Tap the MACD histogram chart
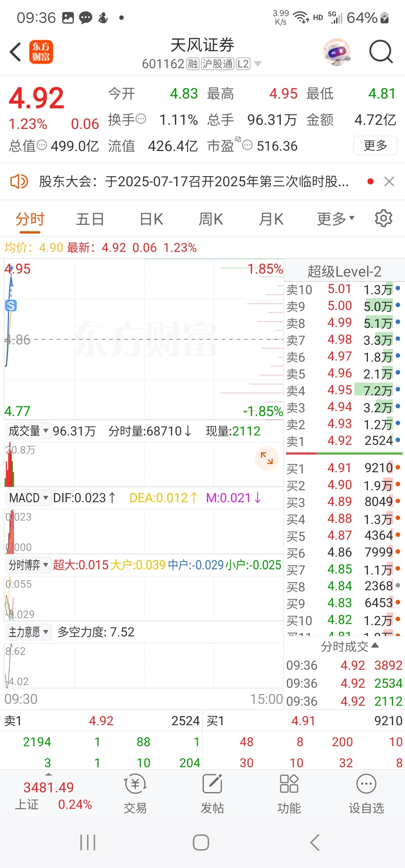This screenshot has width=405, height=868. click(x=144, y=531)
